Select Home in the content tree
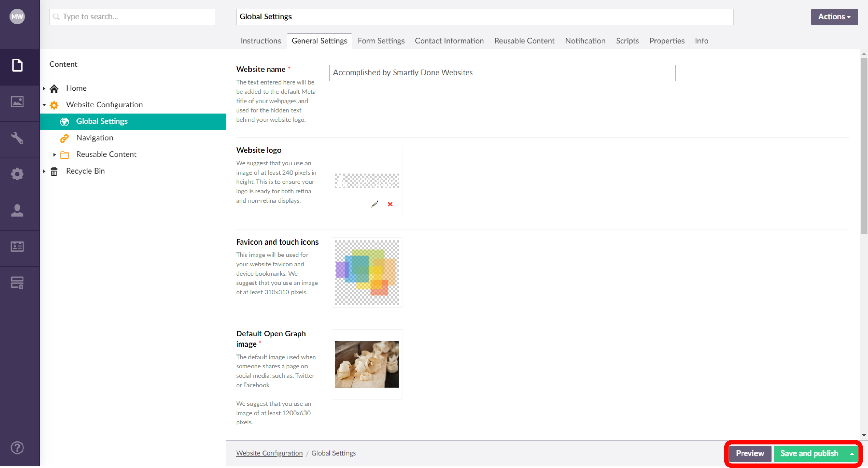This screenshot has height=468, width=868. point(76,88)
